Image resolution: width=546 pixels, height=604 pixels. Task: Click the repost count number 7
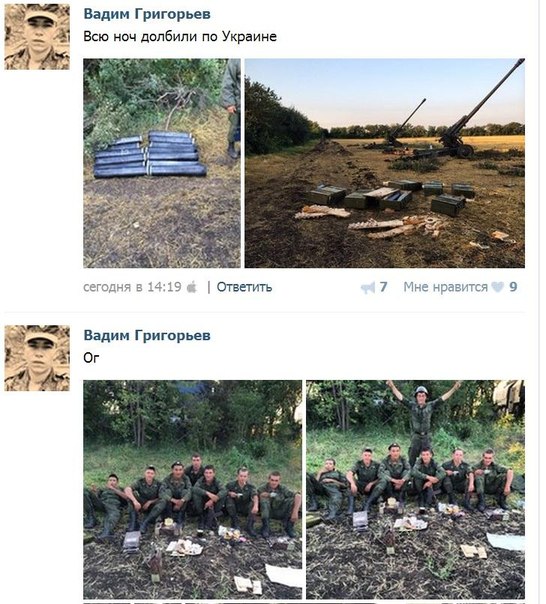pyautogui.click(x=383, y=287)
